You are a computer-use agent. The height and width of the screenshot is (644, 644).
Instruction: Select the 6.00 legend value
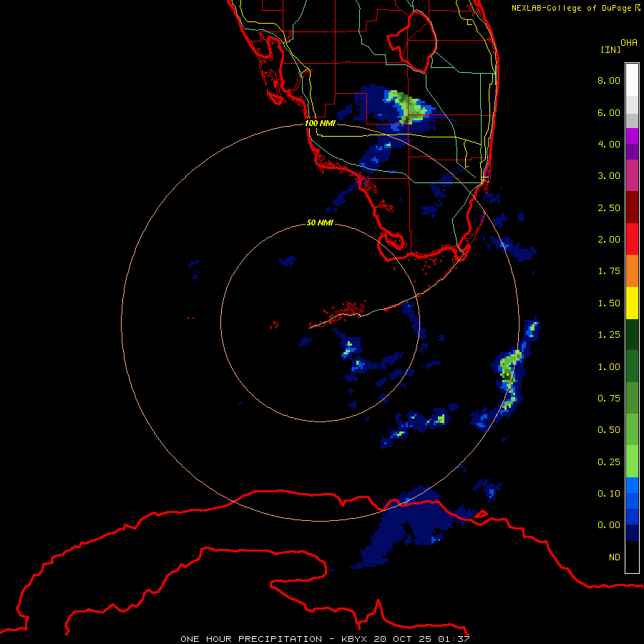click(608, 112)
